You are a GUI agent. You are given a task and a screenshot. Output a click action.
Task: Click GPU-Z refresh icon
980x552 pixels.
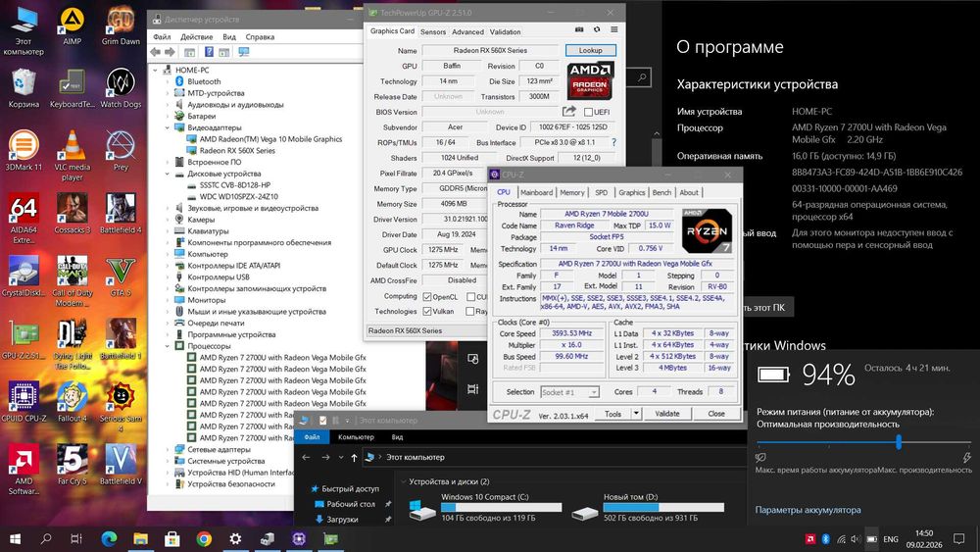point(597,30)
